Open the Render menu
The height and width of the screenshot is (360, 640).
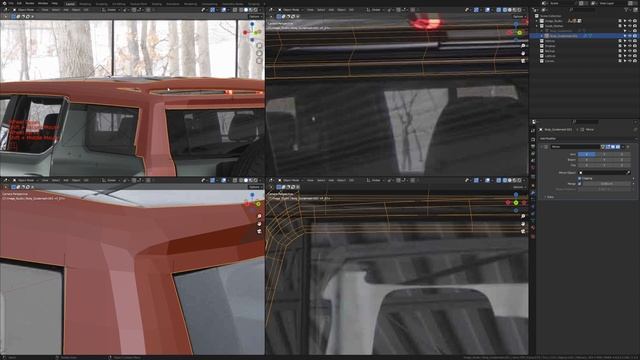click(29, 3)
